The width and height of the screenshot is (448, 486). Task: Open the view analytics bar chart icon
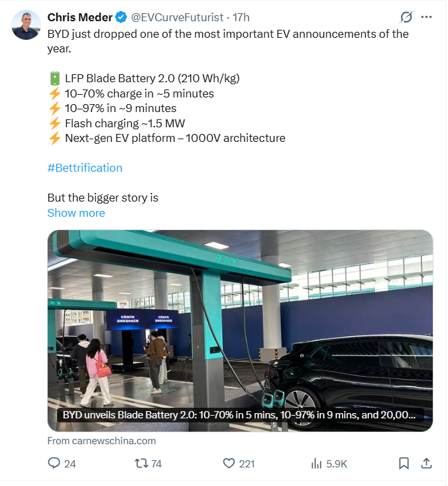click(x=317, y=463)
